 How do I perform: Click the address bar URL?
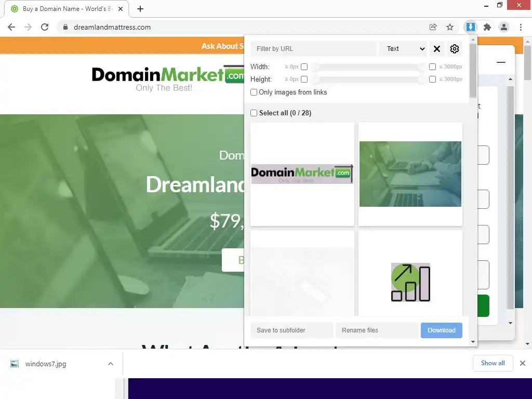(x=112, y=27)
